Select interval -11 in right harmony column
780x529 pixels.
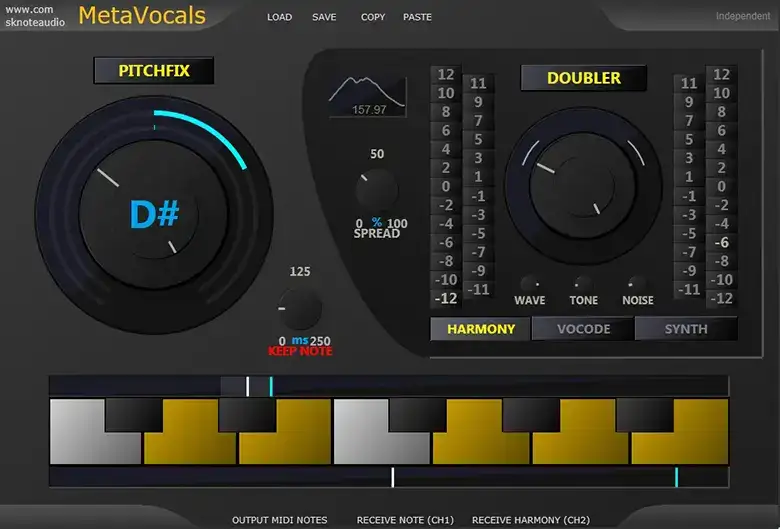coord(689,289)
